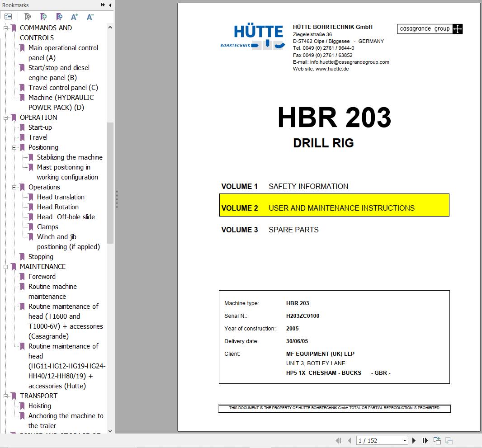Go to next page with arrow icon
The width and height of the screenshot is (482, 448).
(414, 440)
